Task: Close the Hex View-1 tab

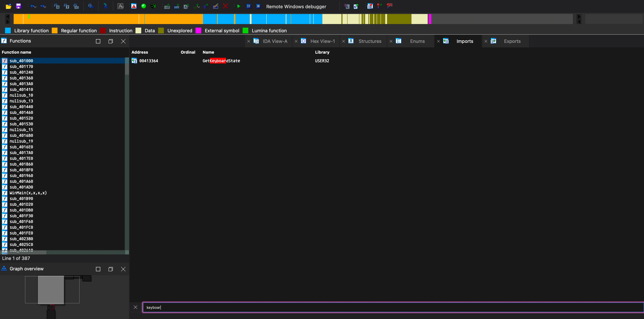Action: pos(296,41)
